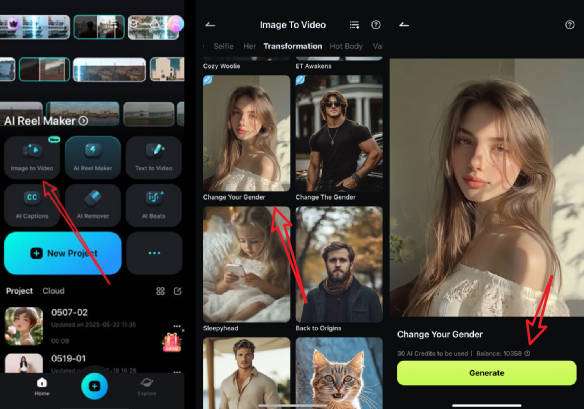Tap the Change Your Gender preview image

coord(487,187)
